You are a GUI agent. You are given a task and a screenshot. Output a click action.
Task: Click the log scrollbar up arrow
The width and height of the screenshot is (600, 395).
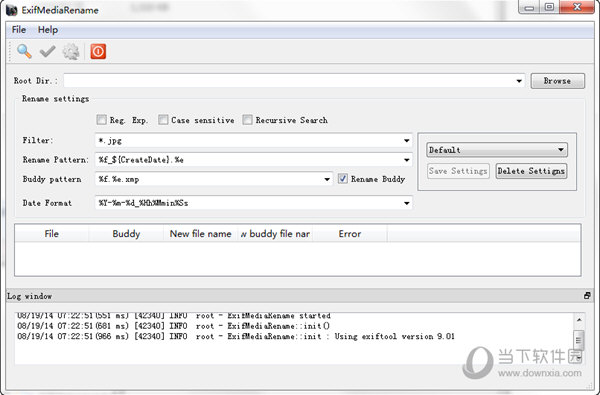click(579, 320)
